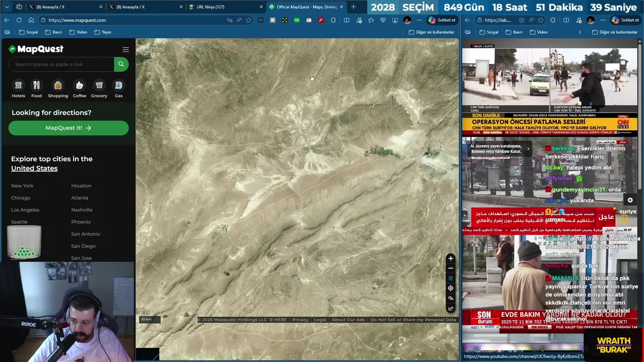The width and height of the screenshot is (644, 362).
Task: Open the Hotels category icon
Action: (18, 85)
